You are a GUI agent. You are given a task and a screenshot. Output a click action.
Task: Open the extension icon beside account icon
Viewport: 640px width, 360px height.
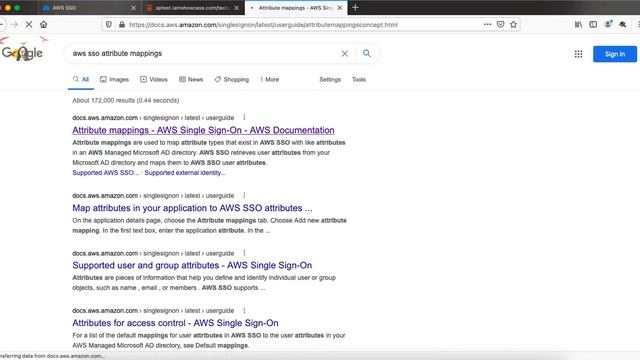622,24
